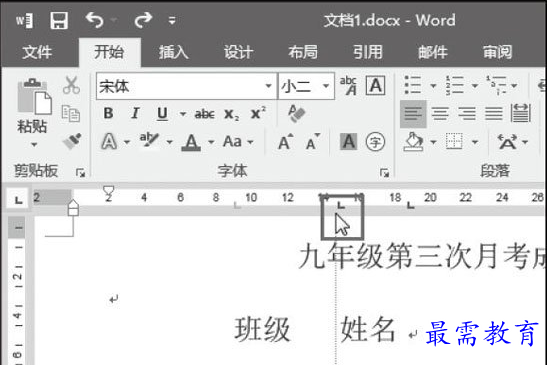
Task: Apply borders with the grid icon
Action: coord(454,141)
